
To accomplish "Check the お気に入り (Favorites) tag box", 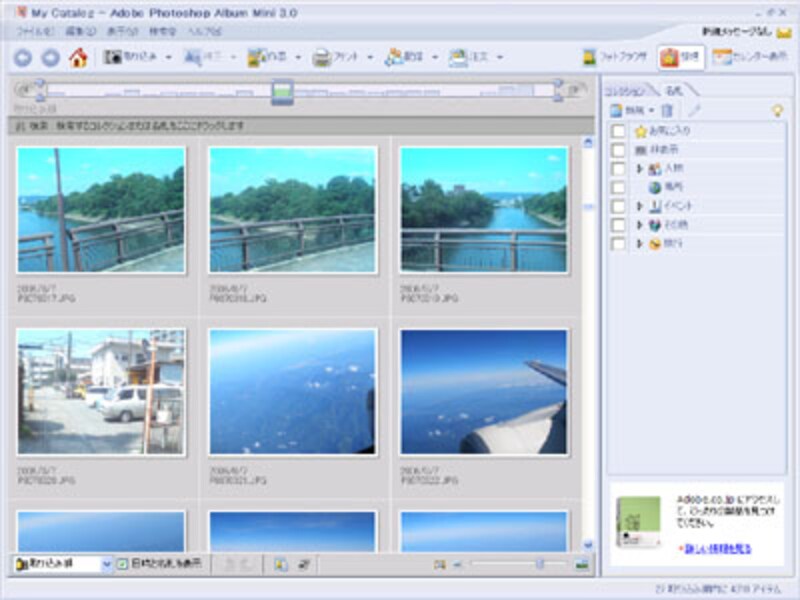I will click(x=618, y=131).
